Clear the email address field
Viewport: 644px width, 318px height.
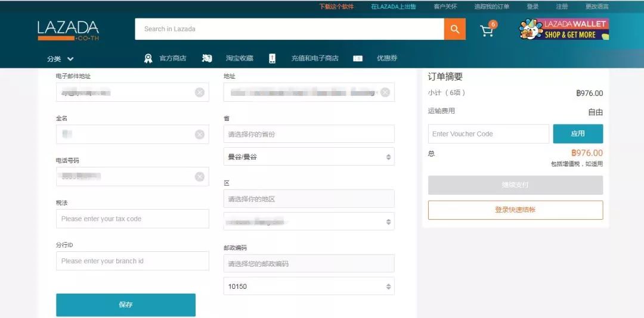(x=200, y=92)
